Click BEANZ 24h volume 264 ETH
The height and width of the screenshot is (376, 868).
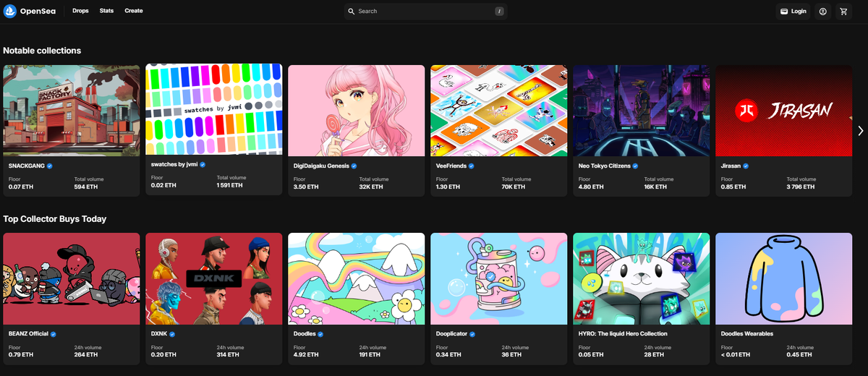pyautogui.click(x=86, y=354)
